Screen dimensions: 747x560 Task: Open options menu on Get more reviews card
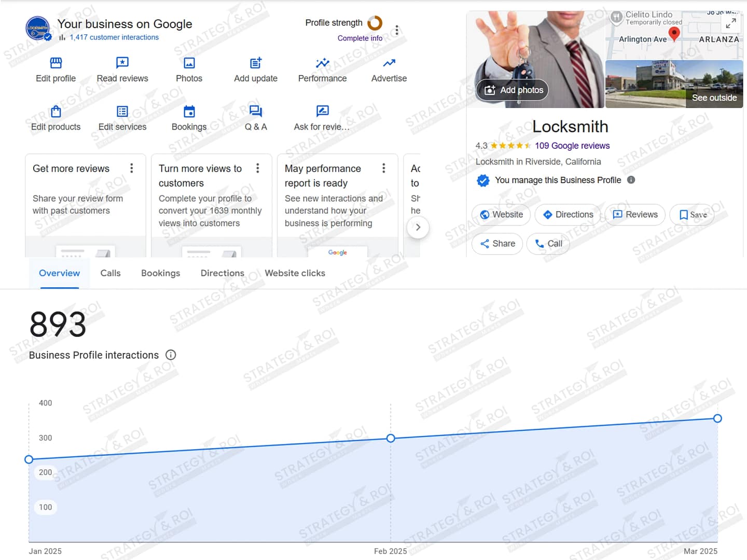(132, 168)
